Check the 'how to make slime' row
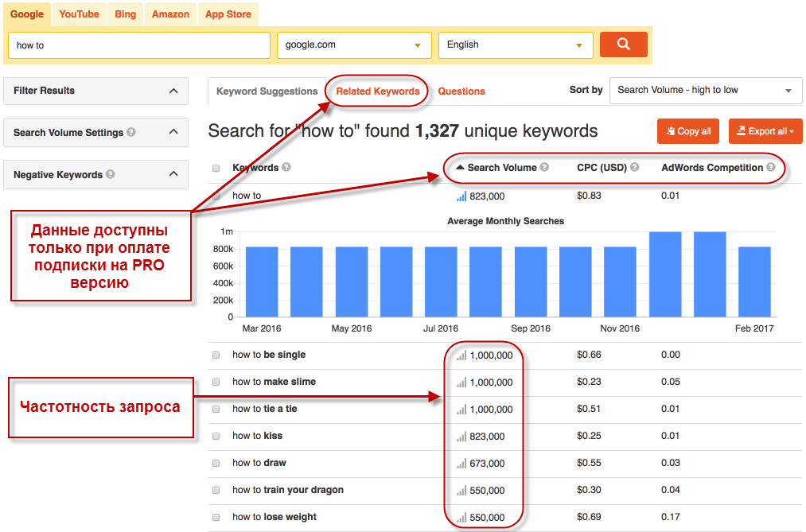 click(216, 382)
